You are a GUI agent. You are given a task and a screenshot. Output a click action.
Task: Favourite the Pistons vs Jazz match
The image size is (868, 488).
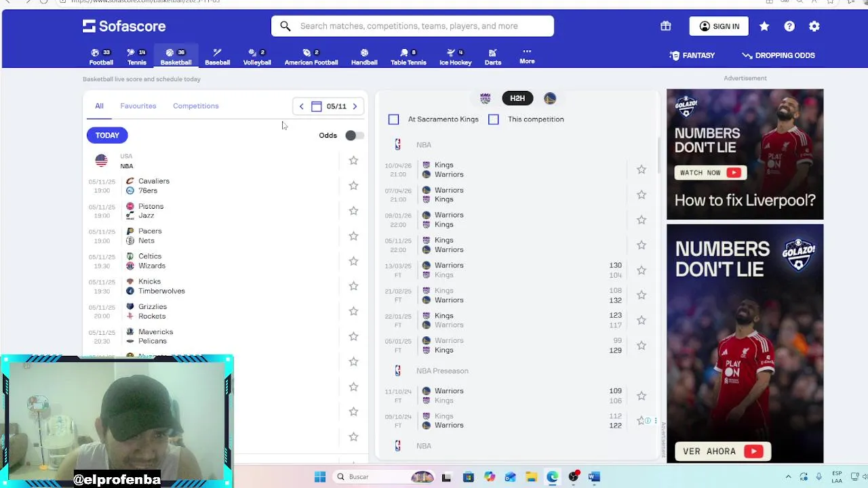pos(353,211)
